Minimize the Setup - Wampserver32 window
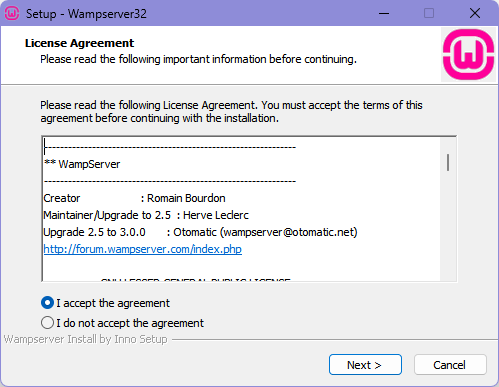 click(384, 14)
